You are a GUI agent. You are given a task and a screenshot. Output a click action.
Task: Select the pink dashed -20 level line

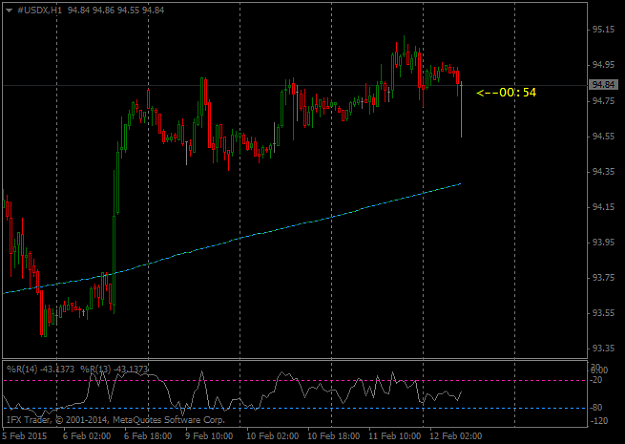pos(295,381)
